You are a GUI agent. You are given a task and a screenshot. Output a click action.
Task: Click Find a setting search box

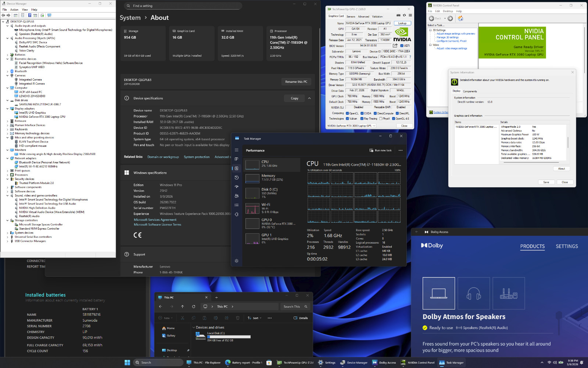click(183, 6)
